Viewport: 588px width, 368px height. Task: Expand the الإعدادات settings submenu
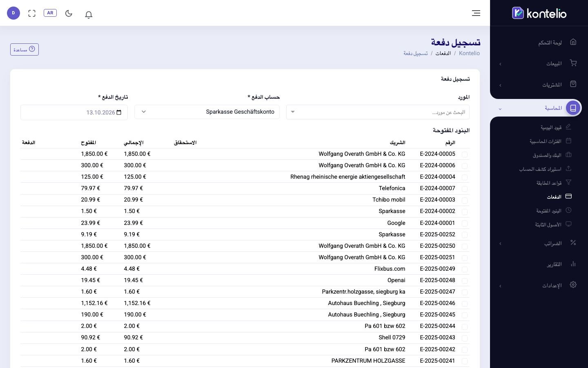click(x=500, y=286)
